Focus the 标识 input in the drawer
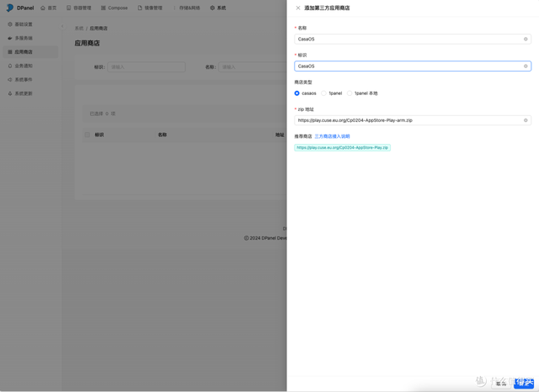 pyautogui.click(x=413, y=66)
